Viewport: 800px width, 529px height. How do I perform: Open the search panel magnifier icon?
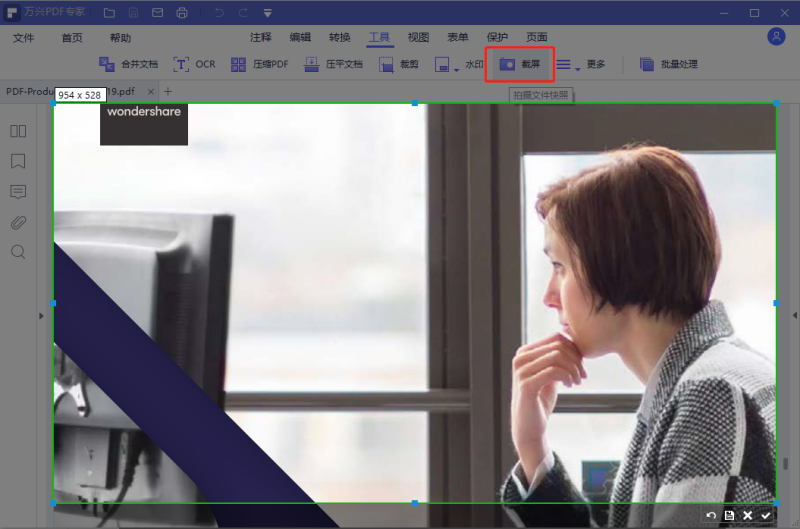tap(18, 252)
